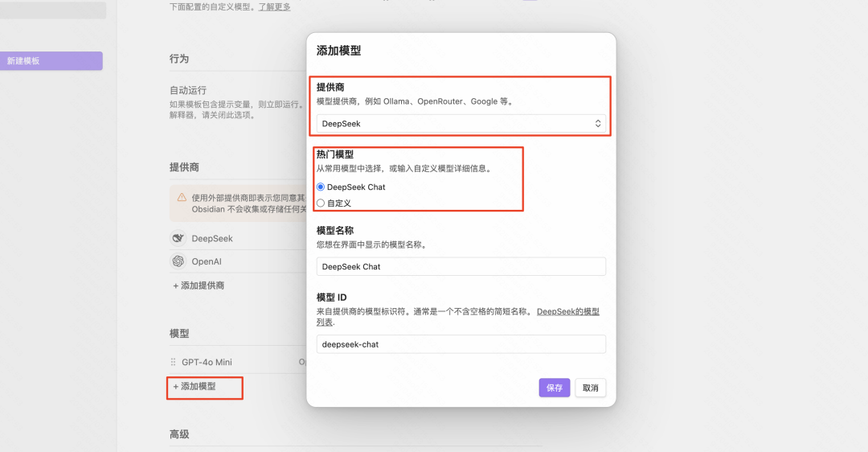Choose the 自定义 radio option
This screenshot has height=452, width=868.
click(x=321, y=203)
